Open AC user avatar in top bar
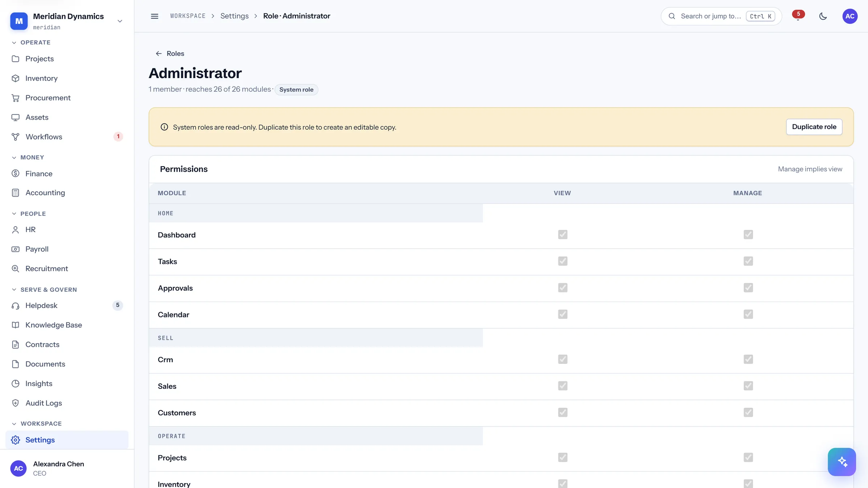Image resolution: width=868 pixels, height=488 pixels. pos(850,16)
